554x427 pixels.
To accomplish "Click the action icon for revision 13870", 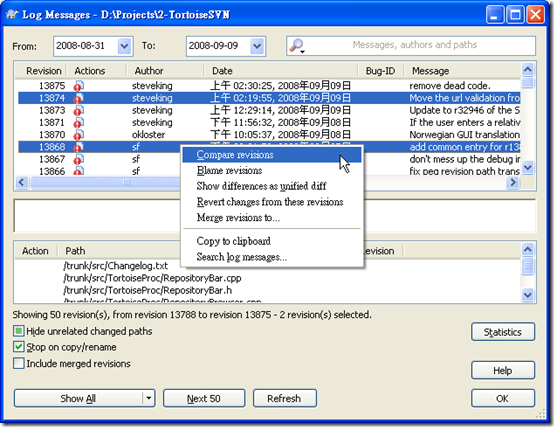I will pos(78,135).
